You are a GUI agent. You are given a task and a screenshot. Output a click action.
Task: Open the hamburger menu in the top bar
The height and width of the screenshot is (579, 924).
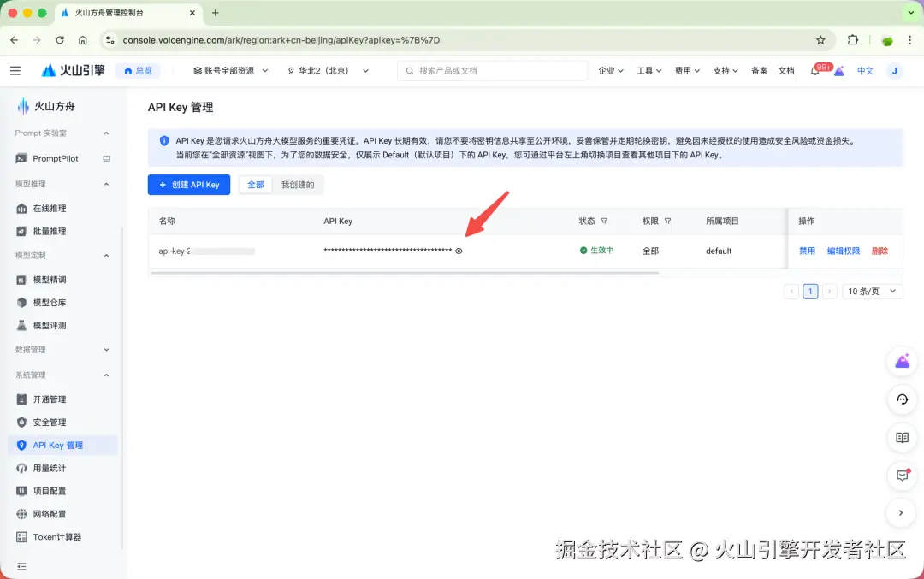(x=15, y=71)
